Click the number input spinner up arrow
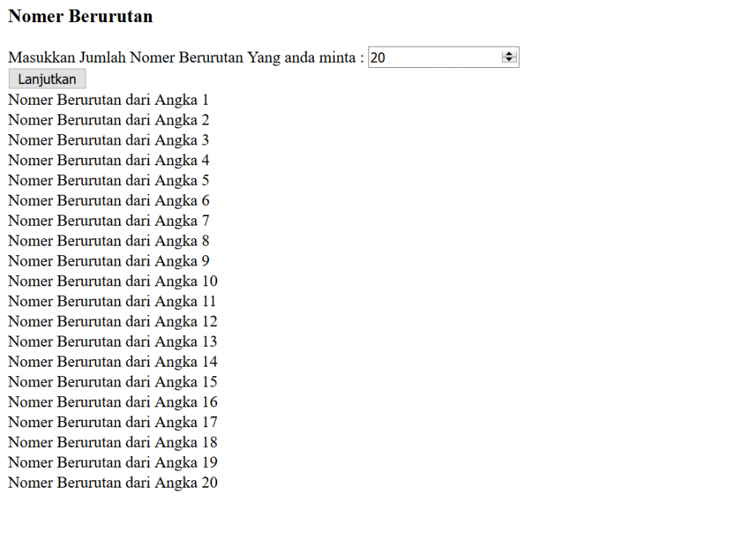The width and height of the screenshot is (756, 540). (509, 53)
